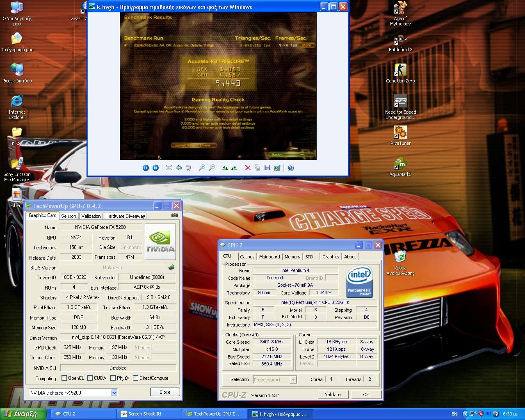Screen dimensions: 525x420
Task: Switch to Graphics tab in CPU-Z
Action: pyautogui.click(x=331, y=257)
